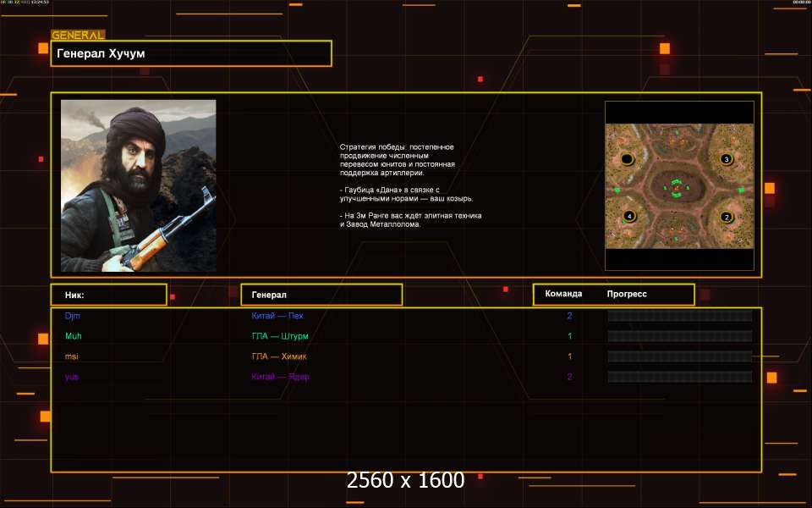Click the Ник: column header

pyautogui.click(x=108, y=295)
